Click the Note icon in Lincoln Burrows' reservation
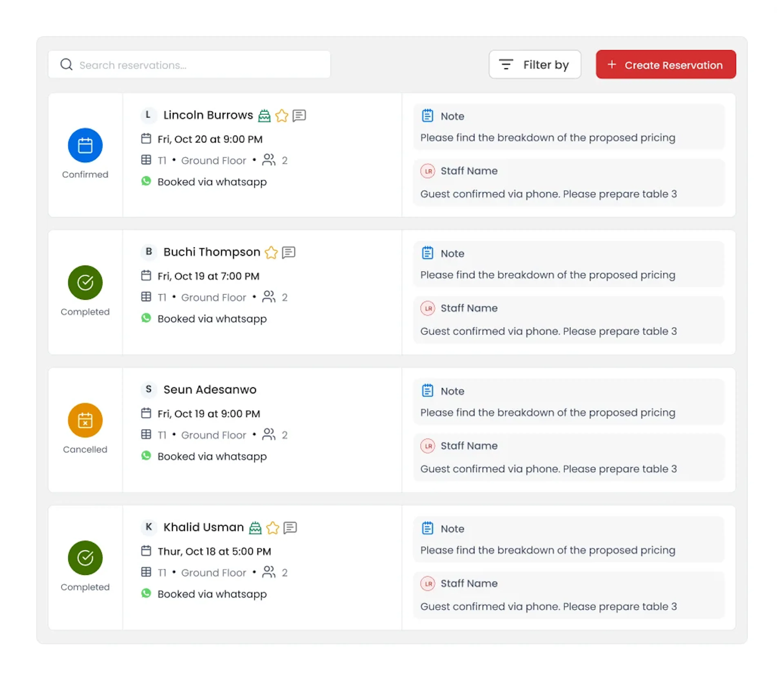784x681 pixels. (428, 116)
